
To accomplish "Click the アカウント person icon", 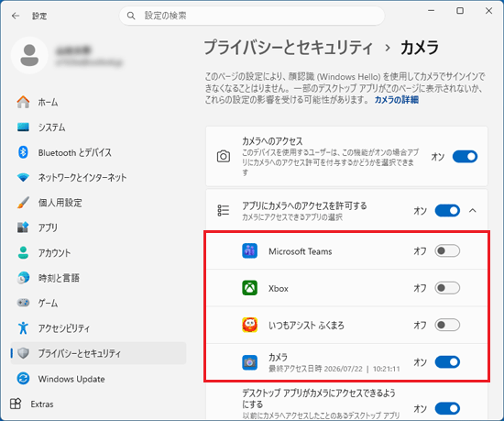I will [23, 252].
